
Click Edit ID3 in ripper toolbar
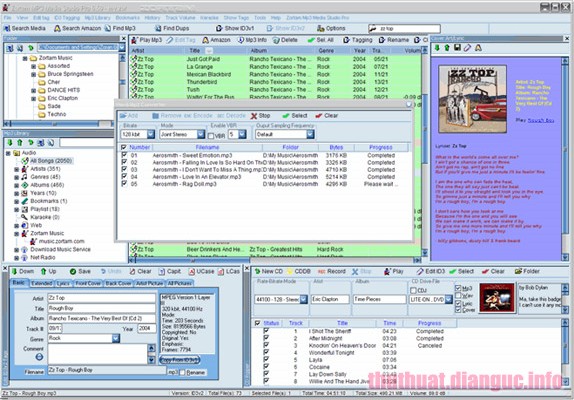(431, 271)
